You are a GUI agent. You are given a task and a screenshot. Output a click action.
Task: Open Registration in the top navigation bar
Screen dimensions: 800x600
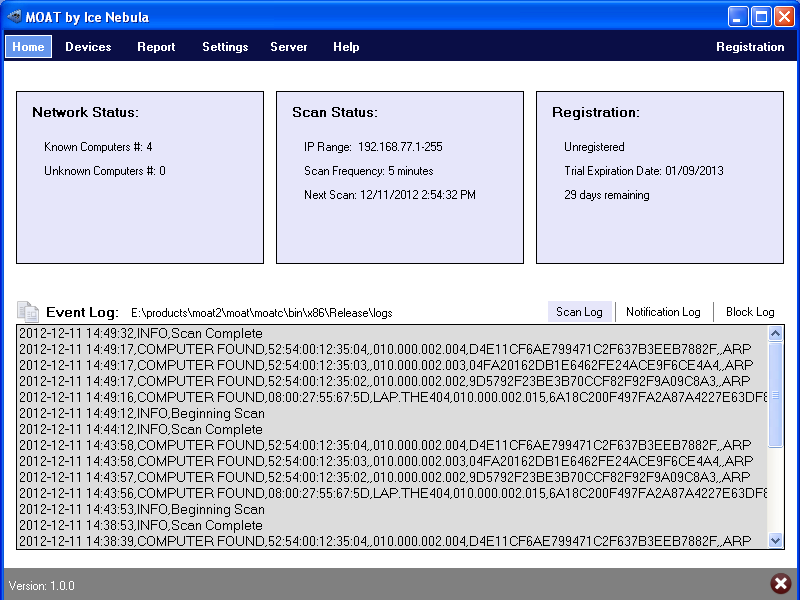(x=750, y=46)
